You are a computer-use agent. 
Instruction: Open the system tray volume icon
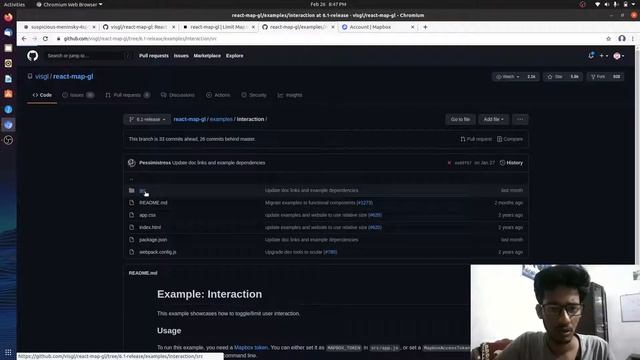607,4
